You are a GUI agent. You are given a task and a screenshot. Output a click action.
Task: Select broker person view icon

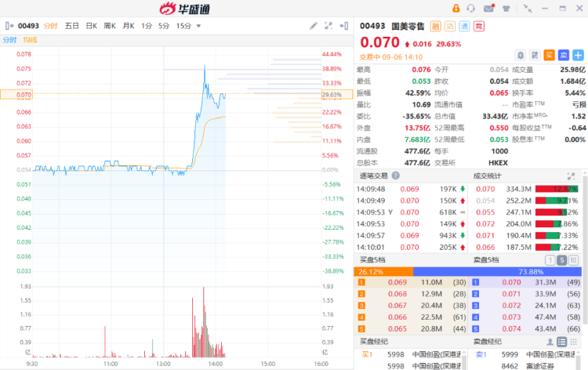point(550,342)
